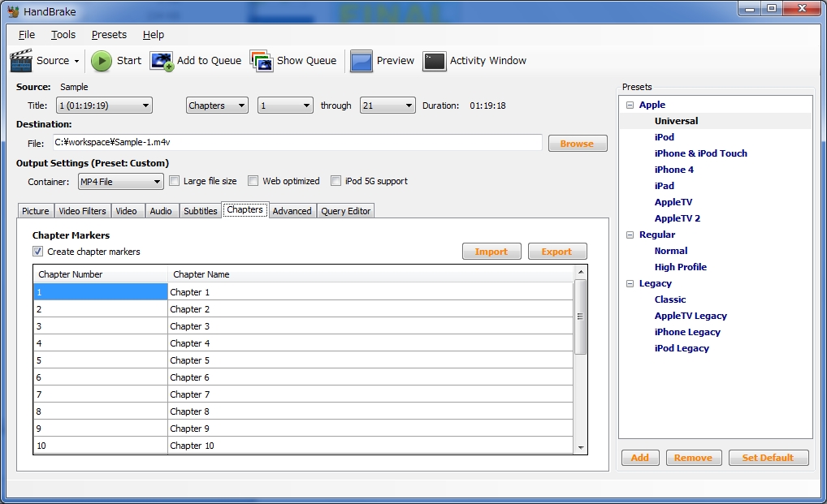This screenshot has height=504, width=827.
Task: Select the iPod preset
Action: click(x=664, y=137)
